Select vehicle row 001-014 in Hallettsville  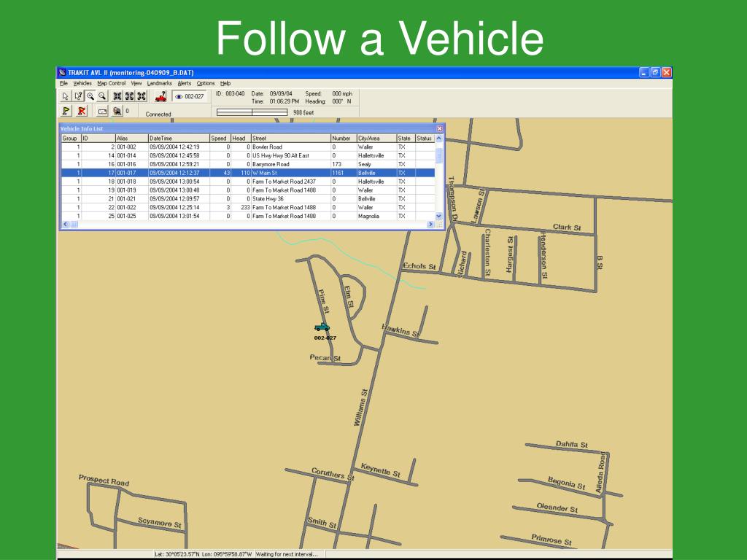coord(248,156)
